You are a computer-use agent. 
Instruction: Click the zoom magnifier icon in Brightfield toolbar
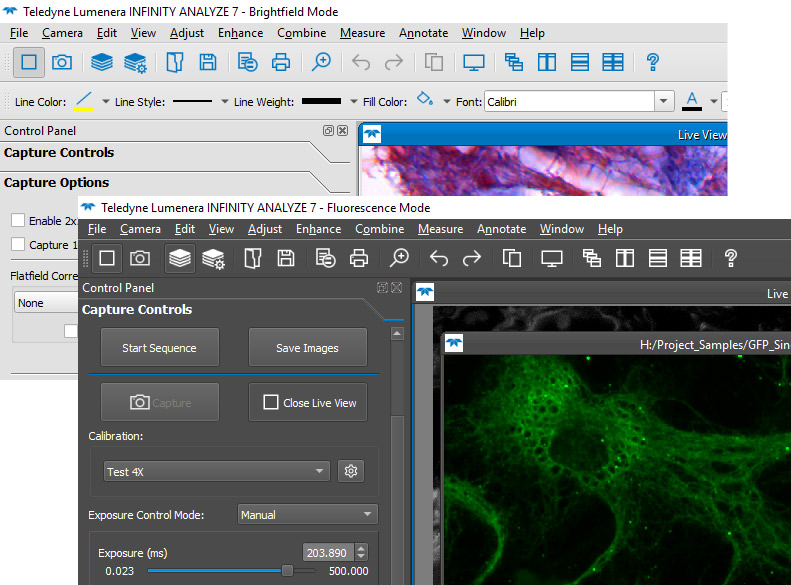point(321,63)
